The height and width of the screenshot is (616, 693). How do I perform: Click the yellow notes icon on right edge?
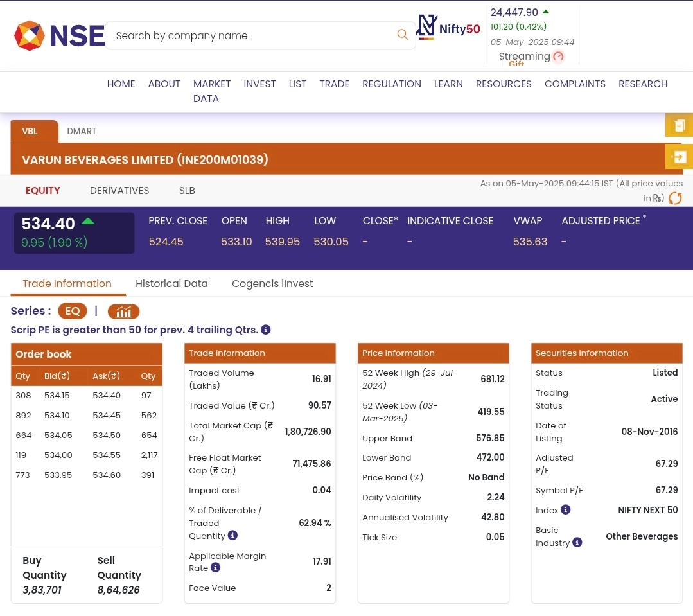pos(680,125)
